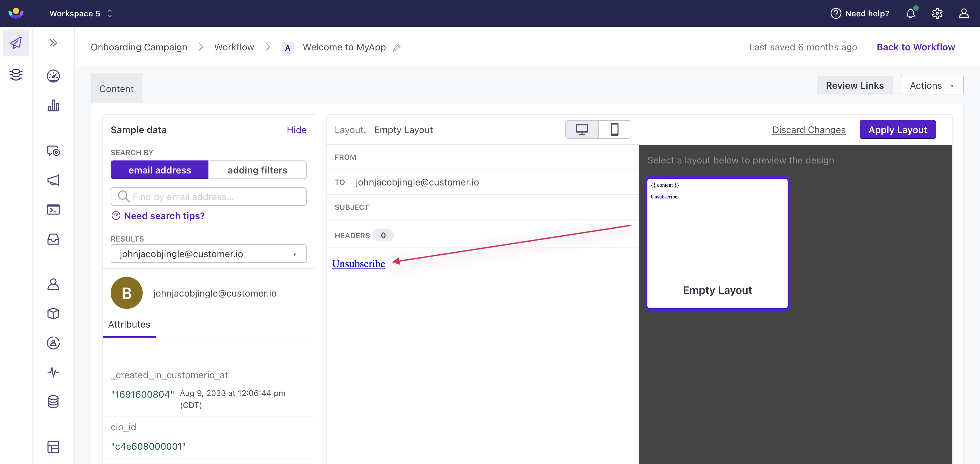Open the people/contacts icon in sidebar

click(53, 283)
